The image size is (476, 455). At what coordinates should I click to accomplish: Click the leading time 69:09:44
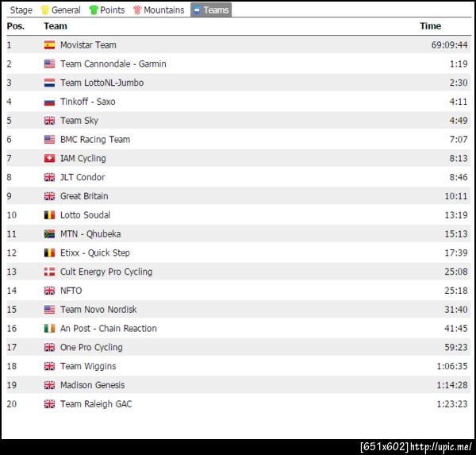(449, 45)
